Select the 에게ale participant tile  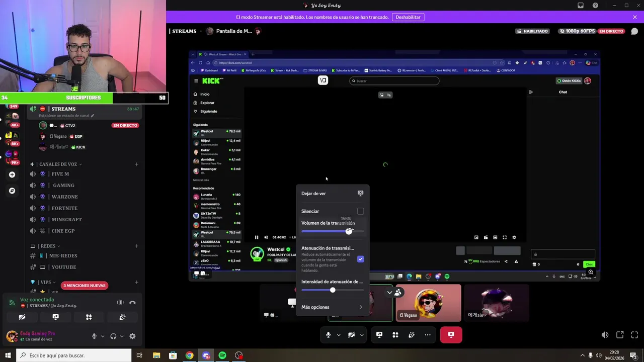[x=497, y=303]
